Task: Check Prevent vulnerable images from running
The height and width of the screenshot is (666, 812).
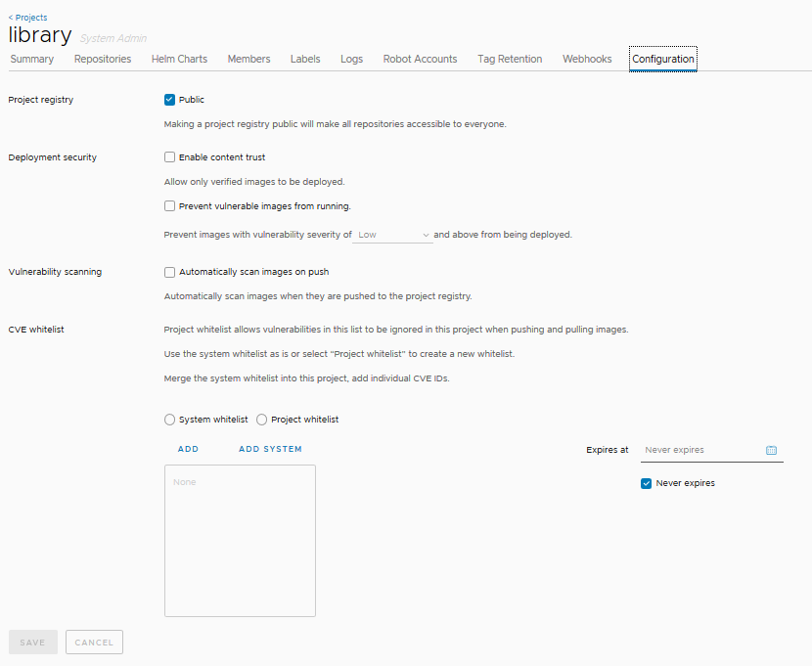Action: (x=169, y=205)
